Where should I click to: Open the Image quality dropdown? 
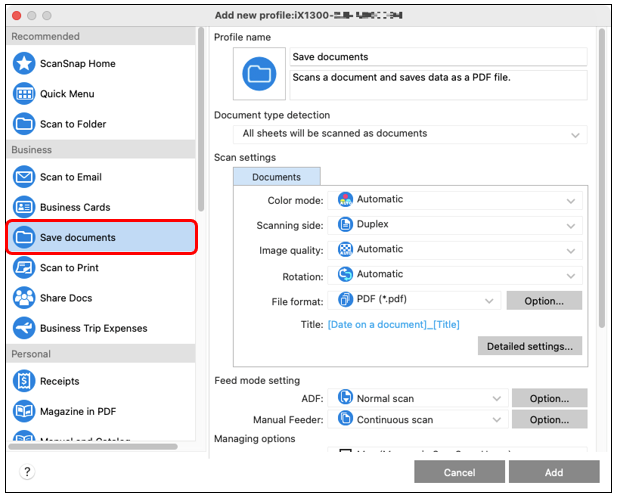455,250
